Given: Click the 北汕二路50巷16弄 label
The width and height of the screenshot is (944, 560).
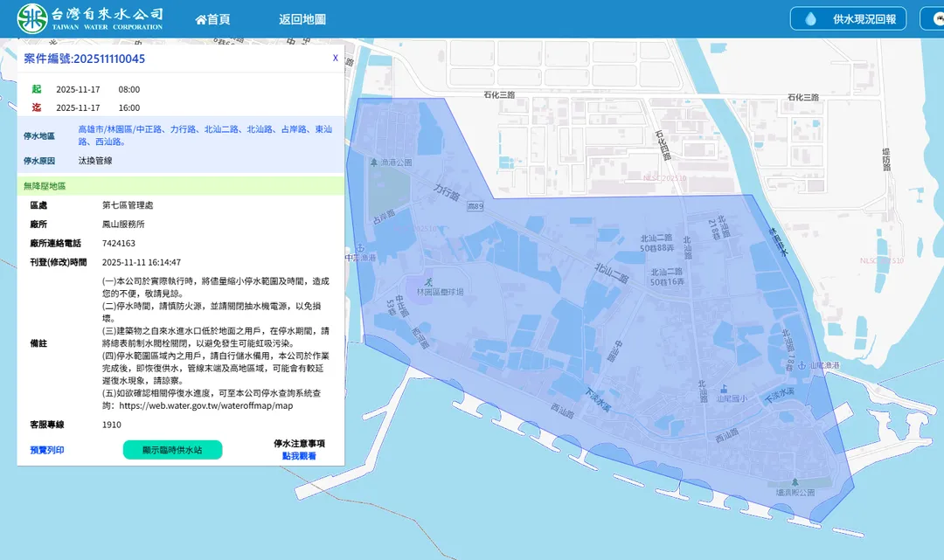Looking at the screenshot, I should [x=666, y=277].
